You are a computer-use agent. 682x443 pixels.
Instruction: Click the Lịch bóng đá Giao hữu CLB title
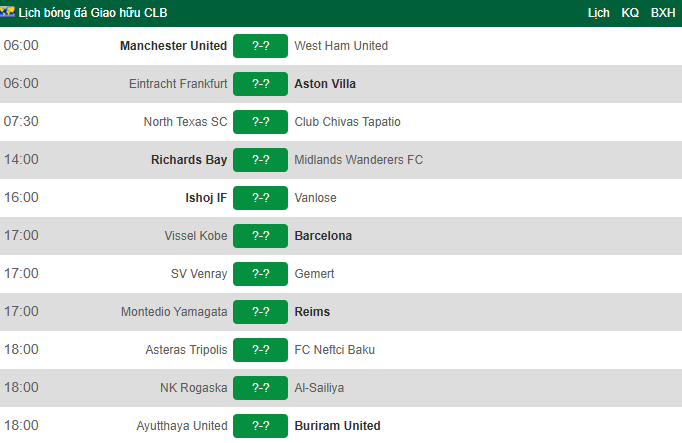click(93, 13)
